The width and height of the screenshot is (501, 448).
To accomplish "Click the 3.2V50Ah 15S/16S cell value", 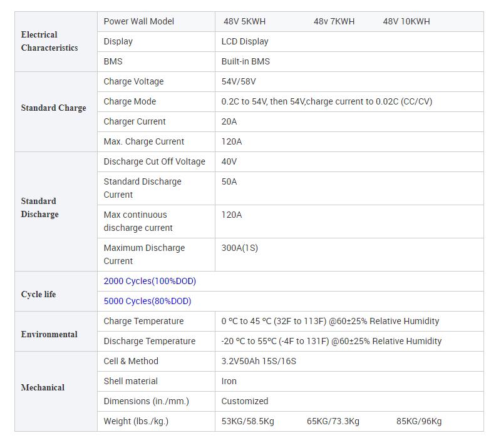I will click(259, 361).
